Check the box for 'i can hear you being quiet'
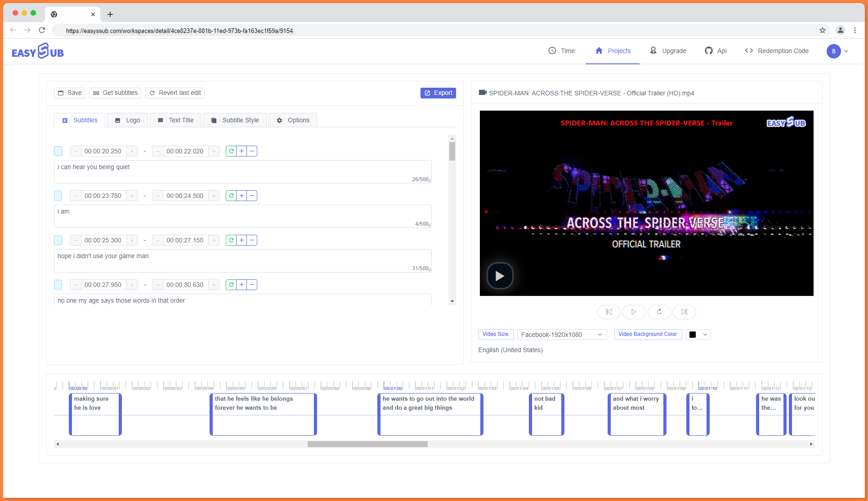The image size is (868, 501). click(58, 151)
